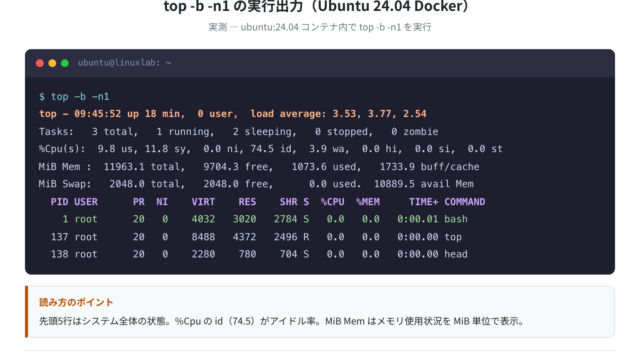Click the RES column header
This screenshot has width=640, height=360.
tap(247, 202)
